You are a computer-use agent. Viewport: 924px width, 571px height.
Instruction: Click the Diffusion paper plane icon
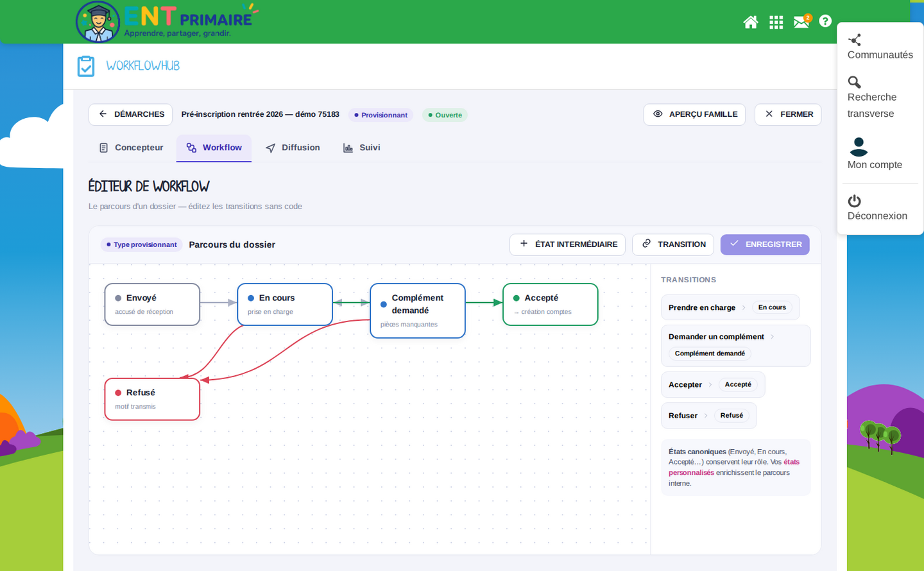(271, 148)
